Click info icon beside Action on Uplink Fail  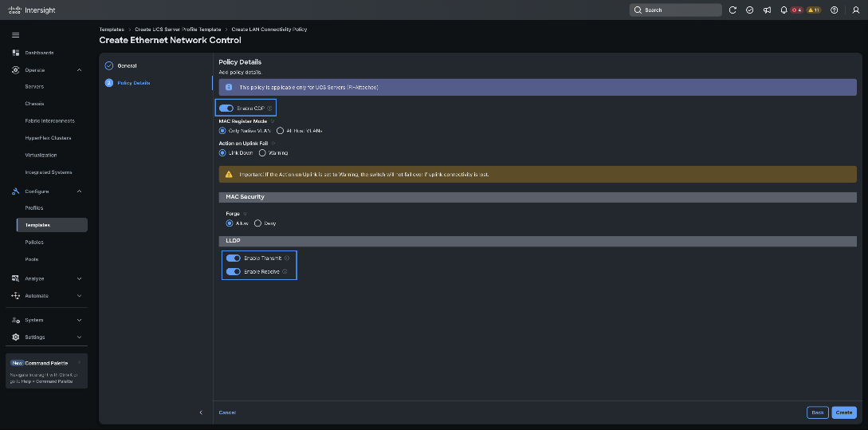[273, 143]
